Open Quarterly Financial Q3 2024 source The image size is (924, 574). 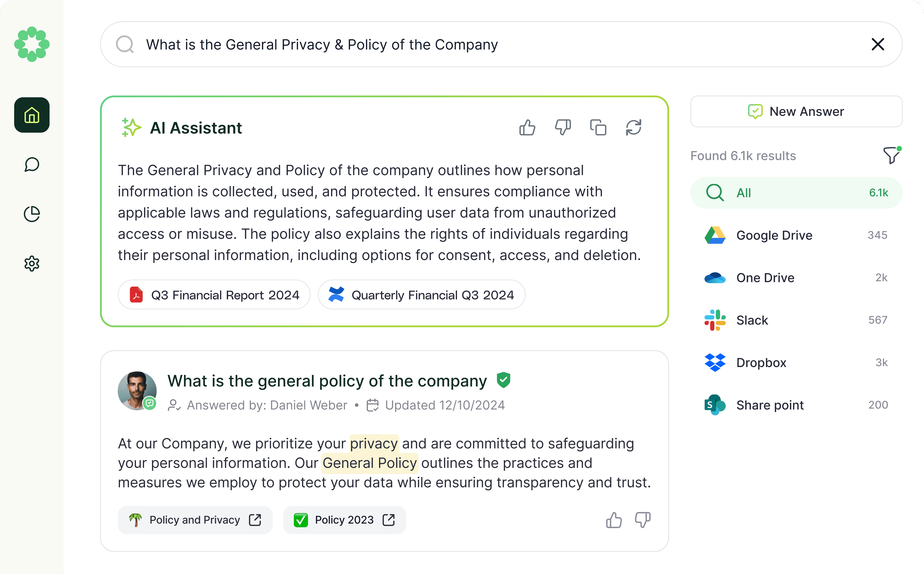point(422,295)
